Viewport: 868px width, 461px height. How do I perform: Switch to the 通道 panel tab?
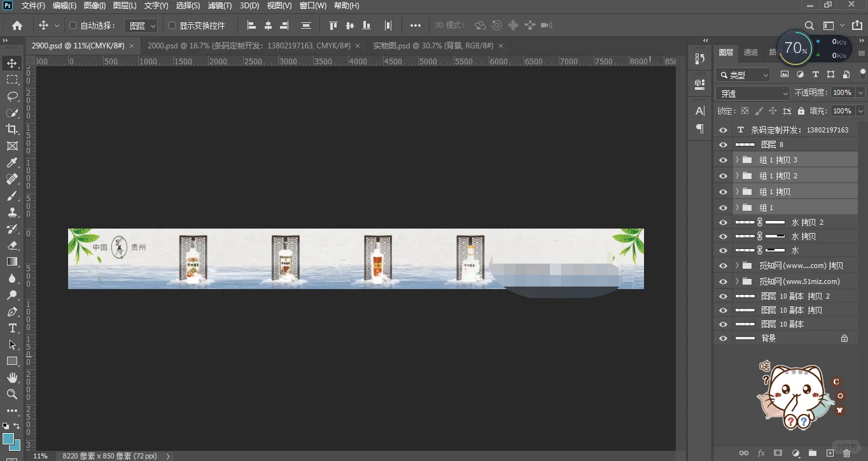click(x=751, y=53)
